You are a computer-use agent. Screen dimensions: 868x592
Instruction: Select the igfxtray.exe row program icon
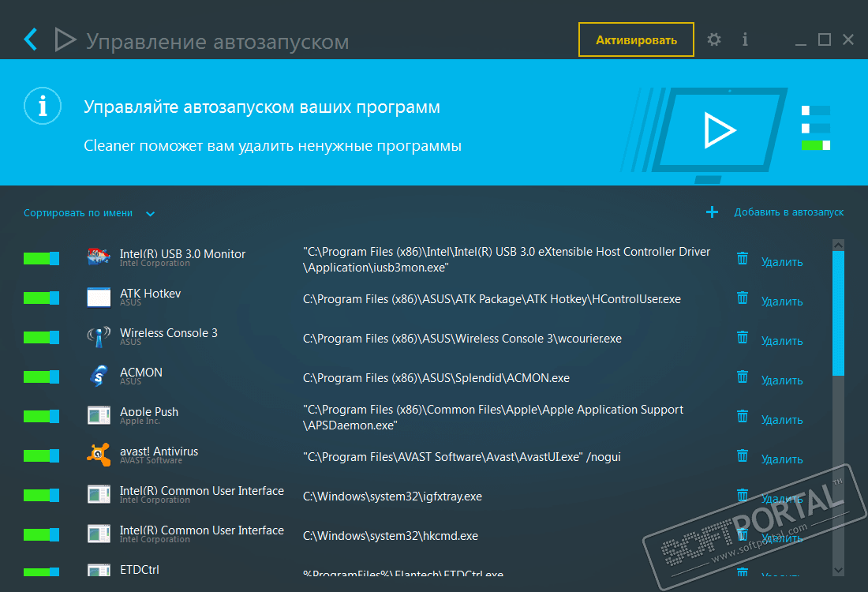coord(99,495)
